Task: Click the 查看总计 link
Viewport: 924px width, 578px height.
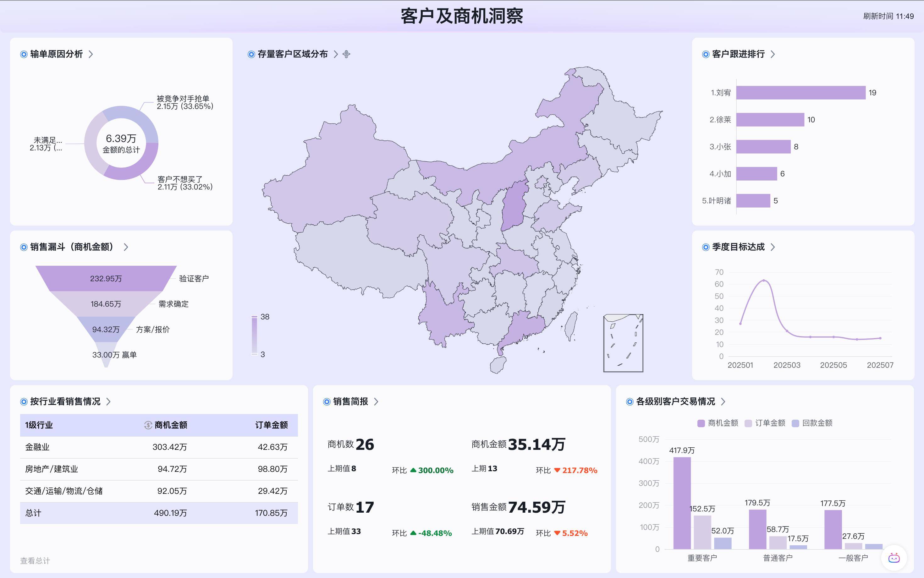Action: tap(35, 561)
